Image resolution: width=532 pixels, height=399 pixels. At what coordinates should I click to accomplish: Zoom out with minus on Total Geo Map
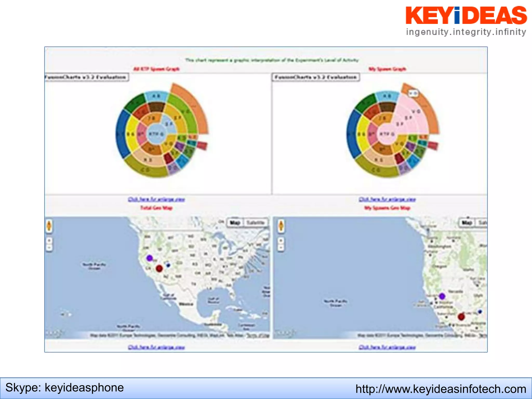click(x=49, y=248)
